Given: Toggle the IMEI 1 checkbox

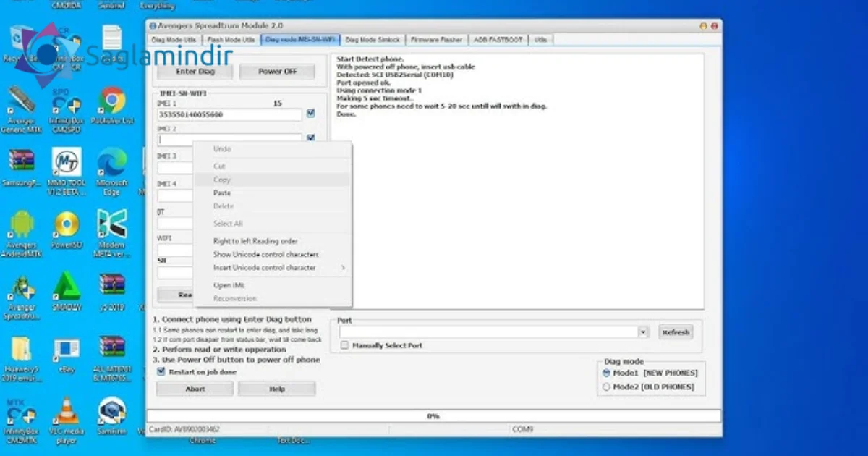Looking at the screenshot, I should click(310, 114).
